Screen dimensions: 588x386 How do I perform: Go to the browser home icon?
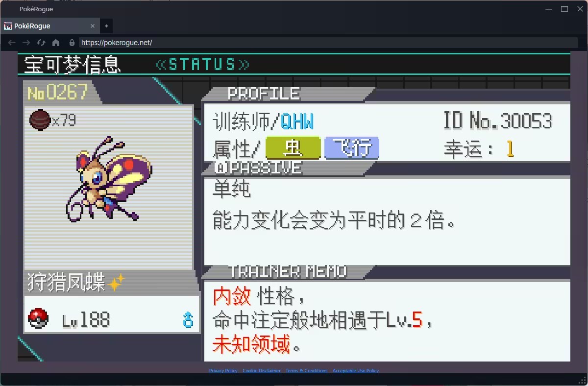pos(56,43)
